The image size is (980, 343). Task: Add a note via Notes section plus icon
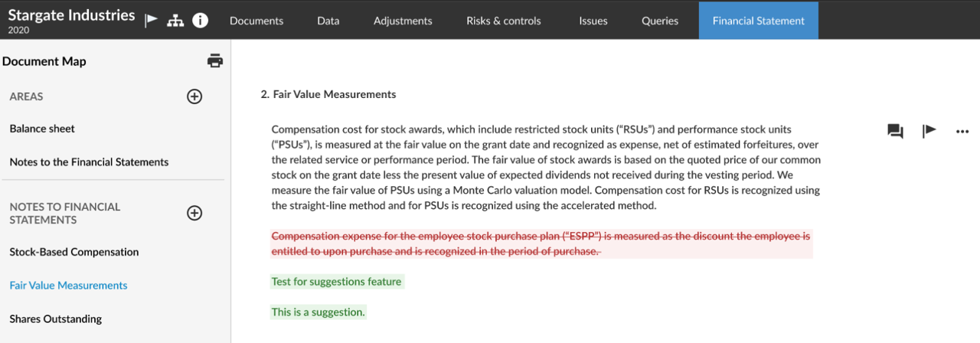[x=194, y=213]
